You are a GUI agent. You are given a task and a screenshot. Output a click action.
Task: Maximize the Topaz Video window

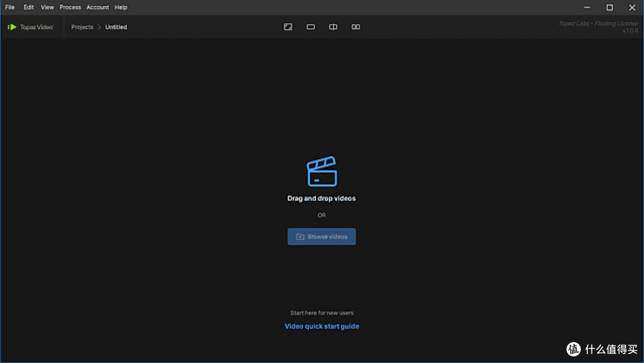[609, 7]
